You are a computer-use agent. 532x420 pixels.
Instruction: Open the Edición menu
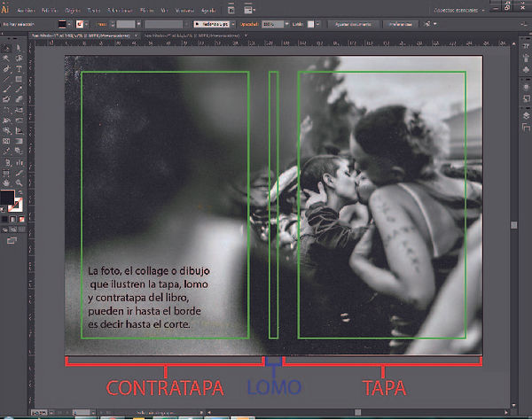[50, 11]
